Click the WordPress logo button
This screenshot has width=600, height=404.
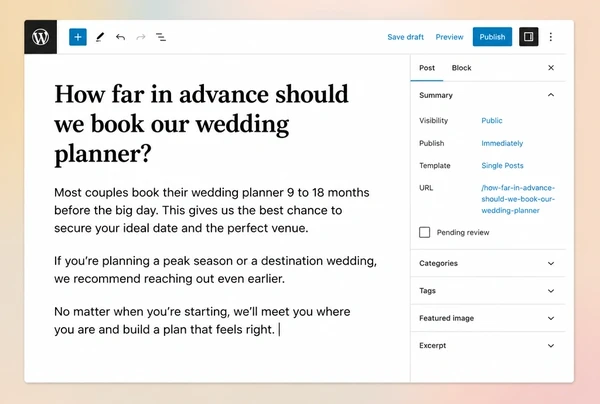click(x=41, y=37)
